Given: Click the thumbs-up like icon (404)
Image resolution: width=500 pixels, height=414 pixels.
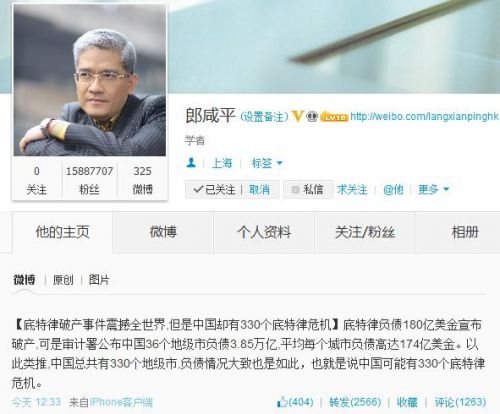Looking at the screenshot, I should click(282, 402).
